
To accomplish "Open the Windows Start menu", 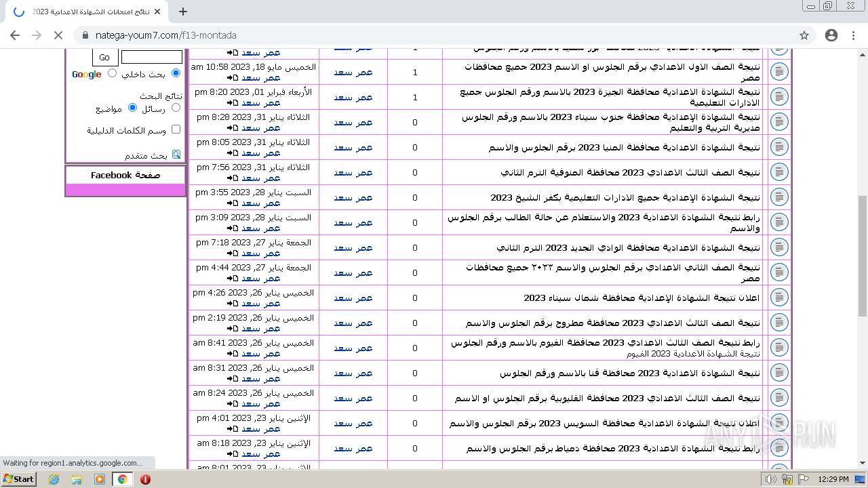I will point(18,479).
